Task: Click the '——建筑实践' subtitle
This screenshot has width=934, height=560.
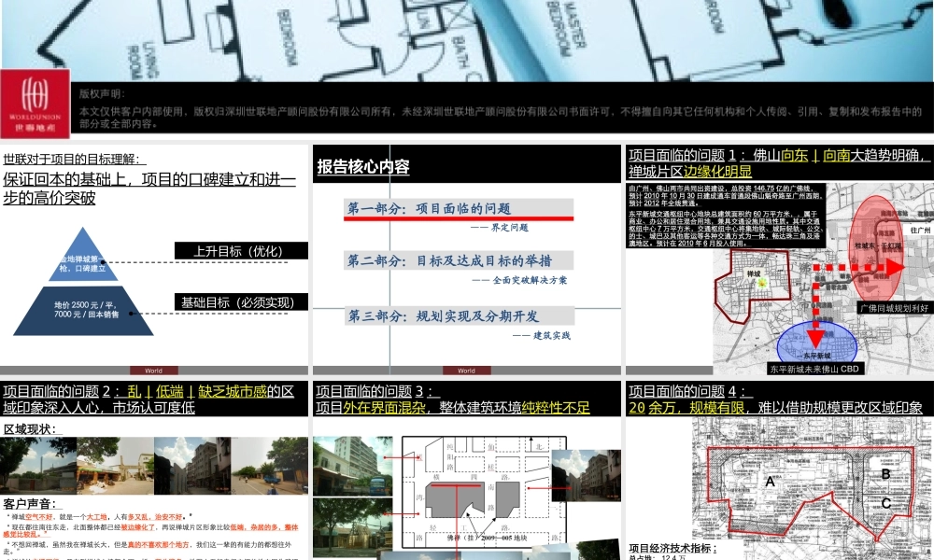Action: coord(541,335)
